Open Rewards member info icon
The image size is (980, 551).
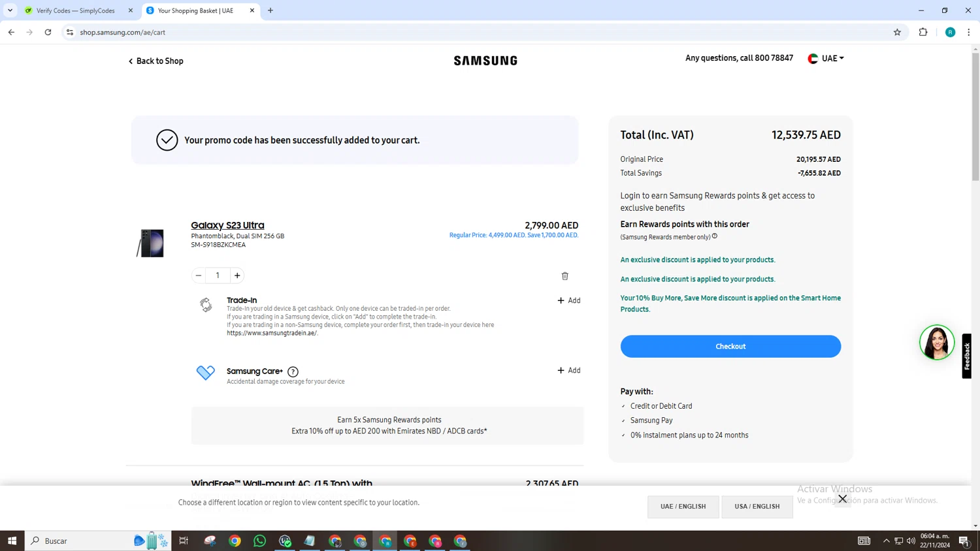(x=715, y=236)
